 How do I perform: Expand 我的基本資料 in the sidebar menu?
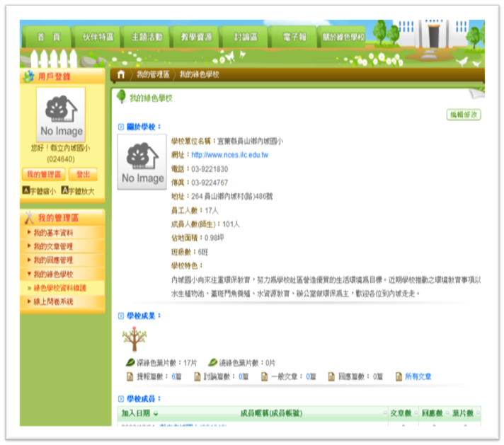(x=53, y=233)
